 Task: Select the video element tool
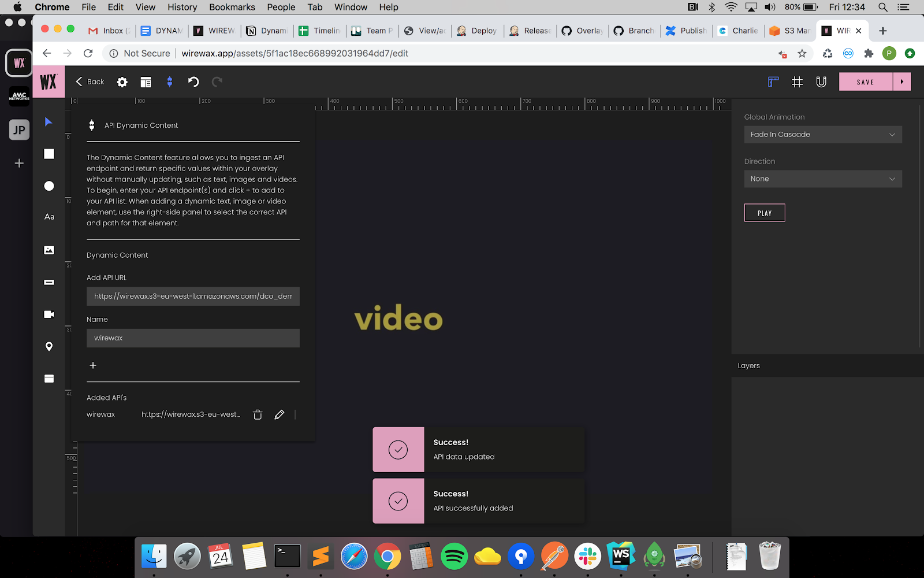click(49, 314)
